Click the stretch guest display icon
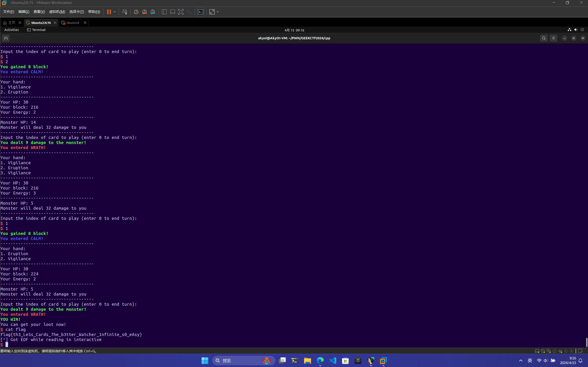The height and width of the screenshot is (367, 588). [x=212, y=12]
